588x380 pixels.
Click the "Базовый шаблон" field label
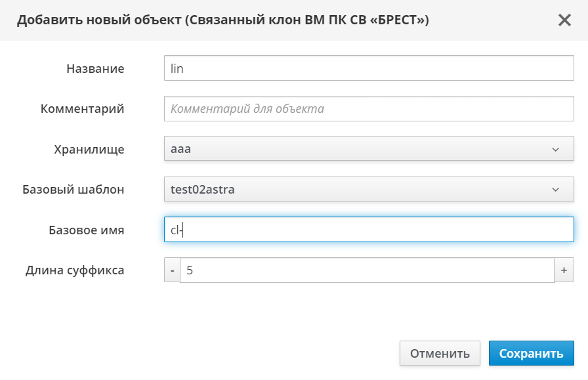[73, 190]
